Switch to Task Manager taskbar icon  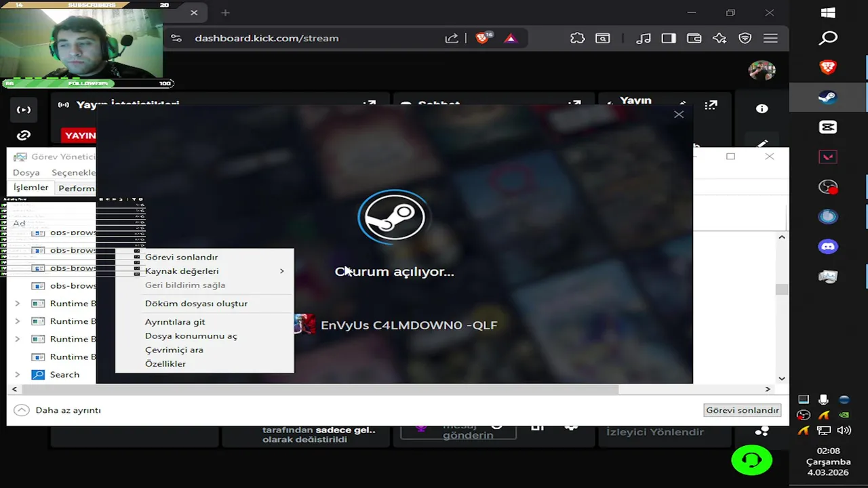click(828, 277)
